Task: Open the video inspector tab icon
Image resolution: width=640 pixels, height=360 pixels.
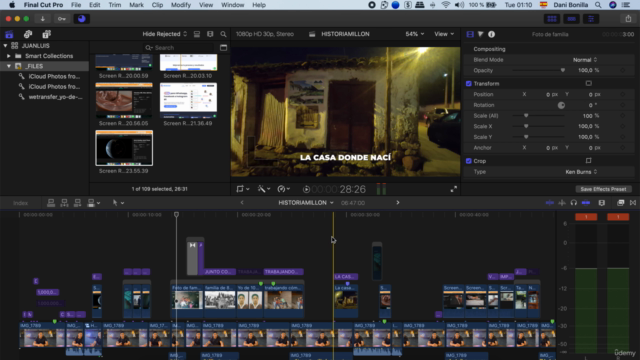Action: [470, 34]
